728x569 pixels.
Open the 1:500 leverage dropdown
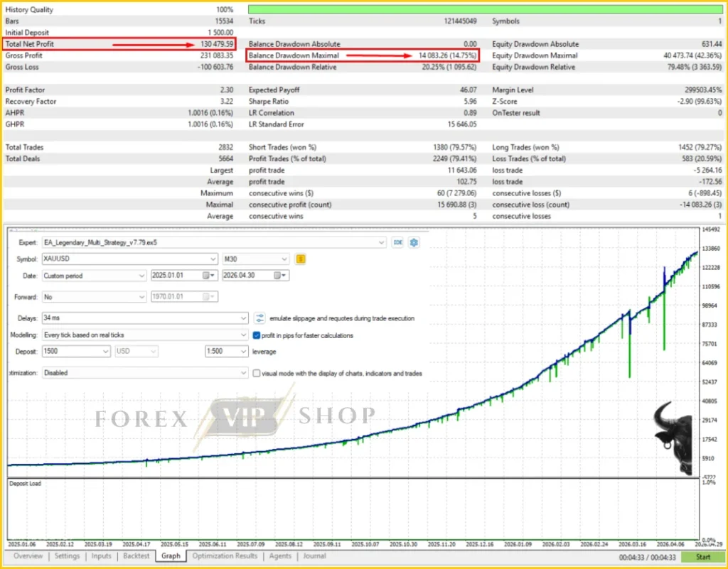243,352
